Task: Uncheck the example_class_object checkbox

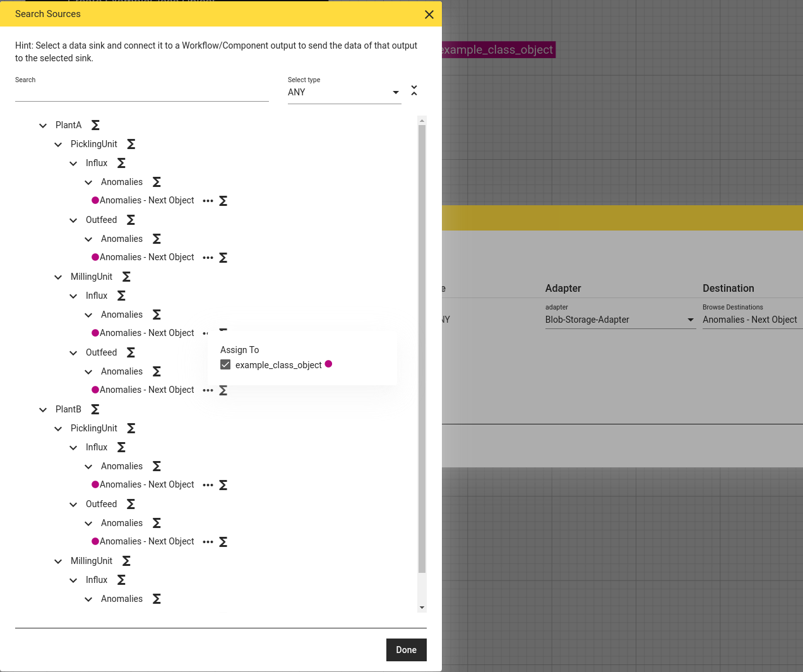Action: coord(225,364)
